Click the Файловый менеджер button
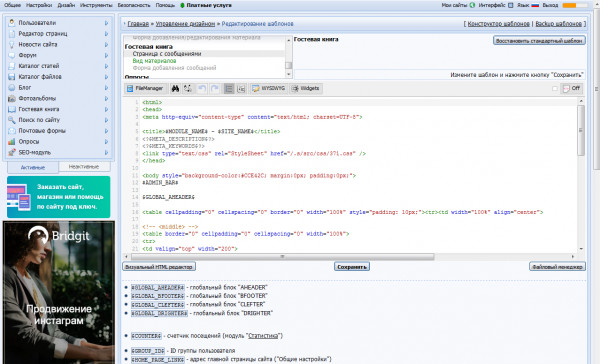Screen dimensions: 600x364 pyautogui.click(x=558, y=267)
